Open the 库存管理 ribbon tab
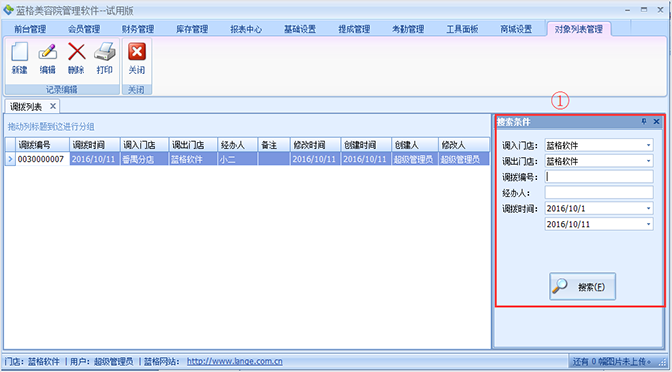672x372 pixels. (192, 29)
